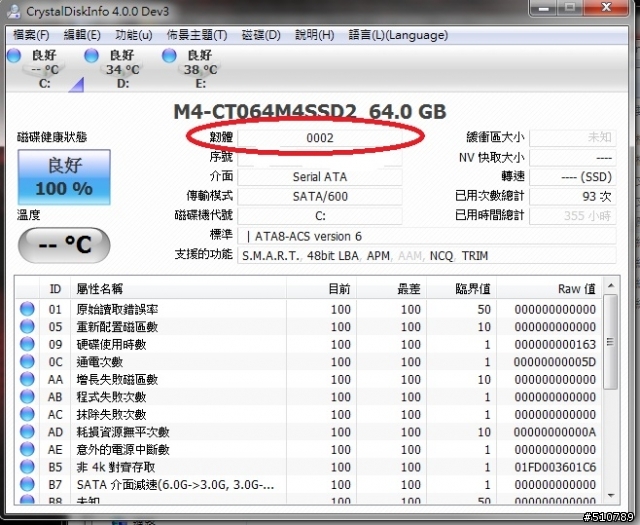Click raw value 01FD003601C6
This screenshot has width=640, height=525.
tap(555, 467)
